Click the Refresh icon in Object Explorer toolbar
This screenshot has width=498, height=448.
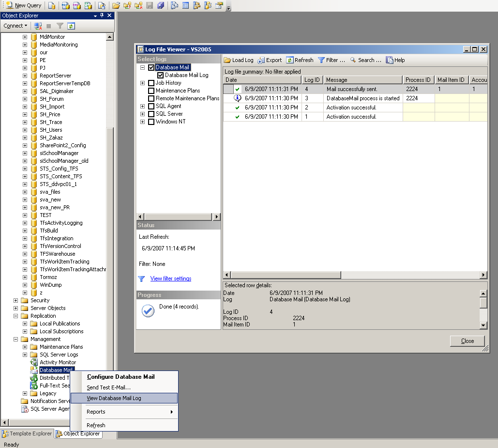pos(71,26)
